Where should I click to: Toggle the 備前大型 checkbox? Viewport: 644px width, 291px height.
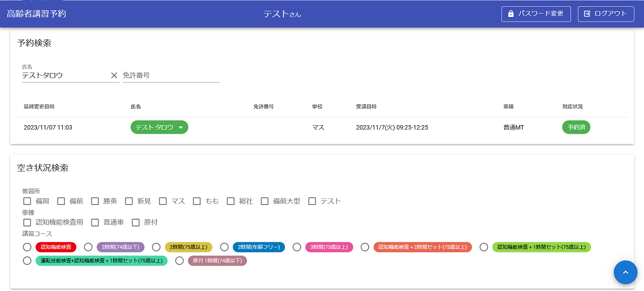point(265,201)
